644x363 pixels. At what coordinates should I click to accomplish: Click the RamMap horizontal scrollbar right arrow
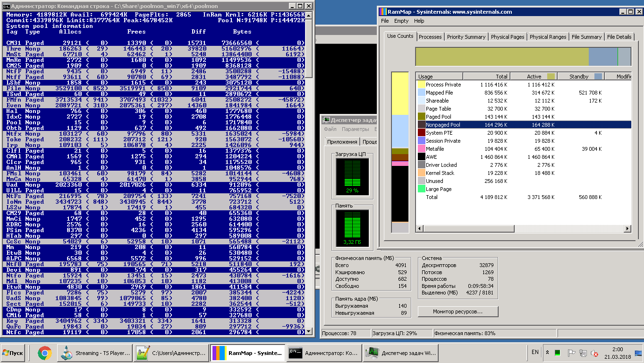627,229
